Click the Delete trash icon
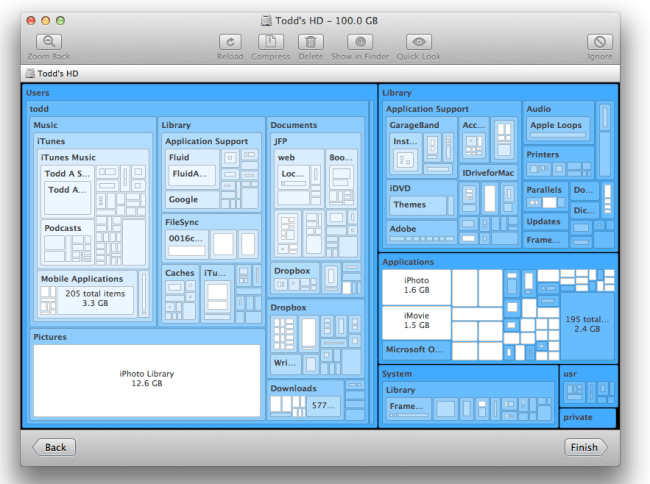 click(x=311, y=42)
